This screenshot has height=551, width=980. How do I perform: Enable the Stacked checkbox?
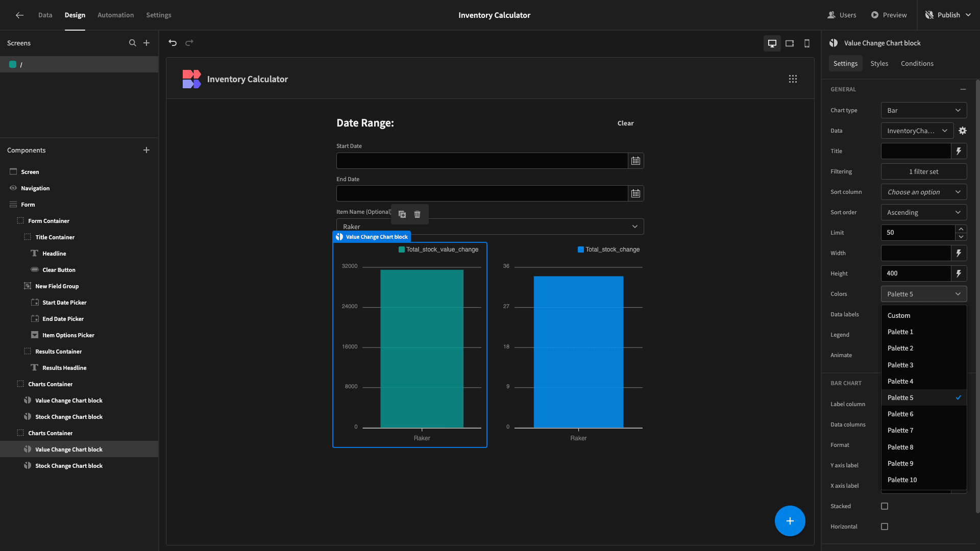click(x=885, y=506)
